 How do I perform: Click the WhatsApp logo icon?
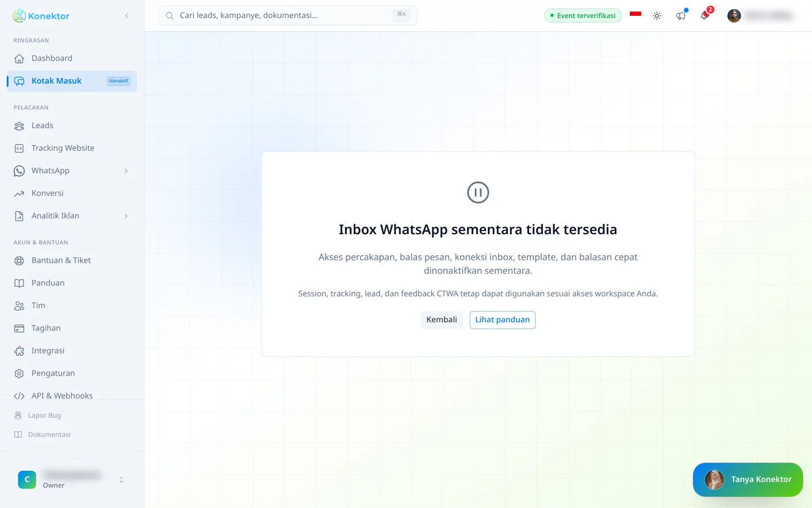(19, 171)
